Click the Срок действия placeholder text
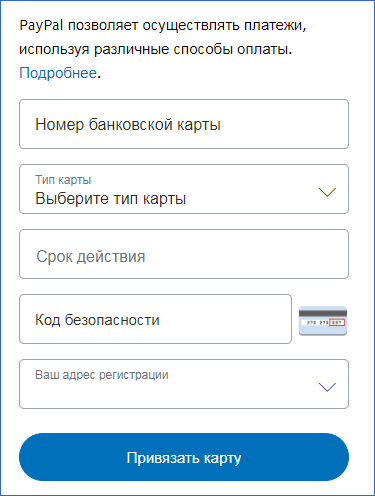Image resolution: width=375 pixels, height=496 pixels. pos(91,257)
